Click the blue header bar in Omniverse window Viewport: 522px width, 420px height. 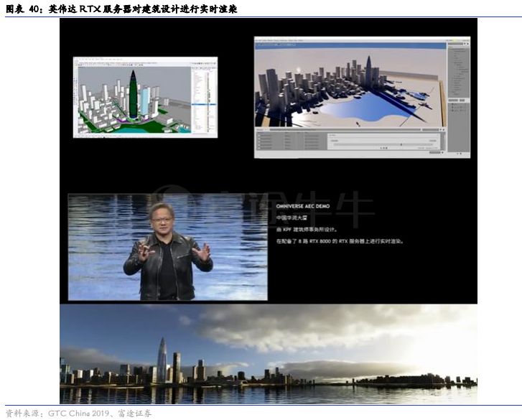pos(350,46)
